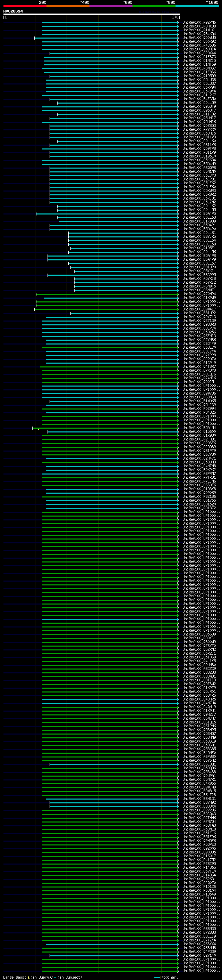Viewport: 222px width, 980px height.
Task: Select the query name AV628694
Action: 13,11
